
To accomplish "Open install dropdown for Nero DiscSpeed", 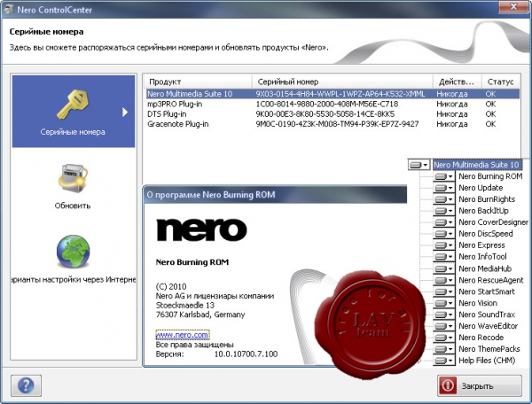I will pos(444,234).
